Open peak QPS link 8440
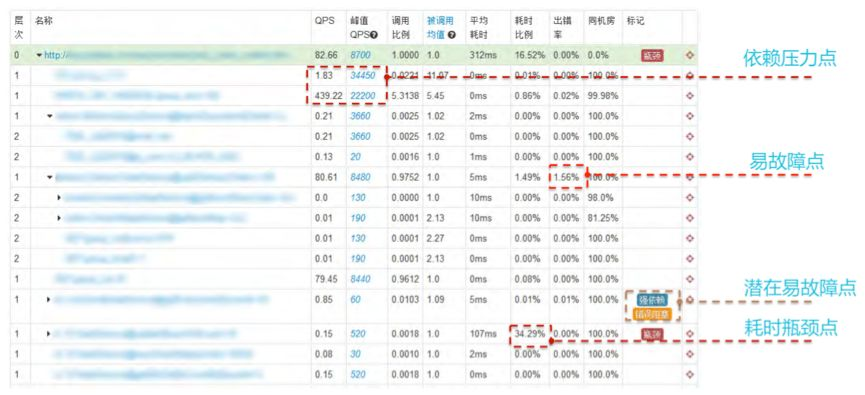The width and height of the screenshot is (865, 395). click(360, 279)
